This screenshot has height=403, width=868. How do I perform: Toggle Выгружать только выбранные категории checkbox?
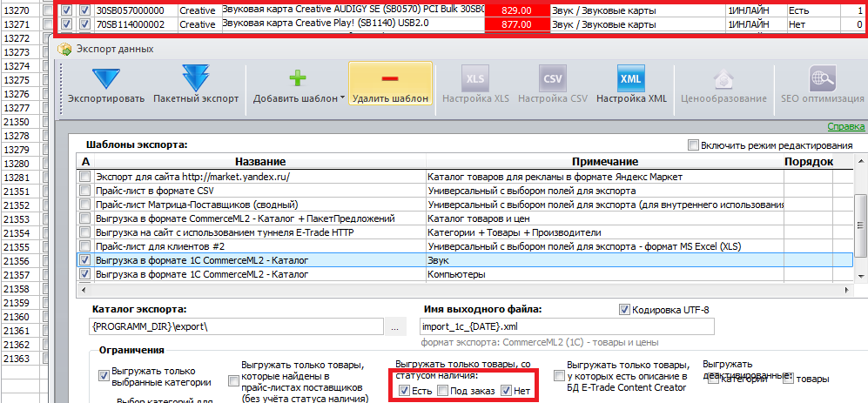(x=103, y=375)
